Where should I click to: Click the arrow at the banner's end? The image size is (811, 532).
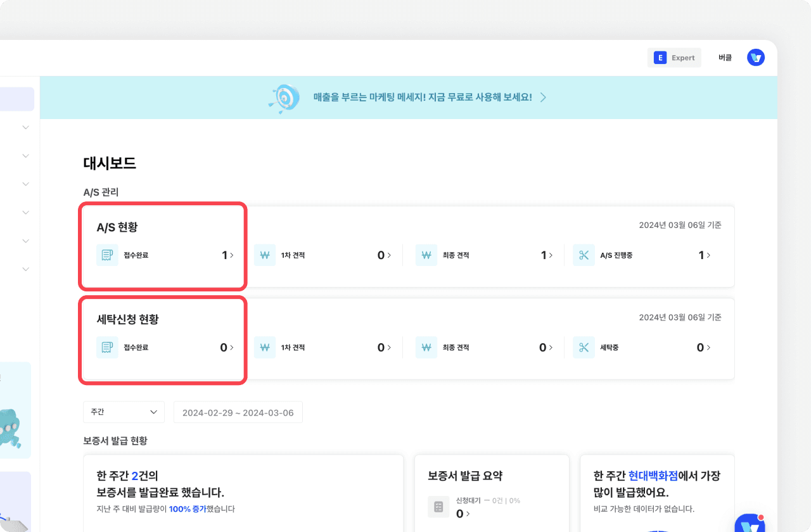543,98
